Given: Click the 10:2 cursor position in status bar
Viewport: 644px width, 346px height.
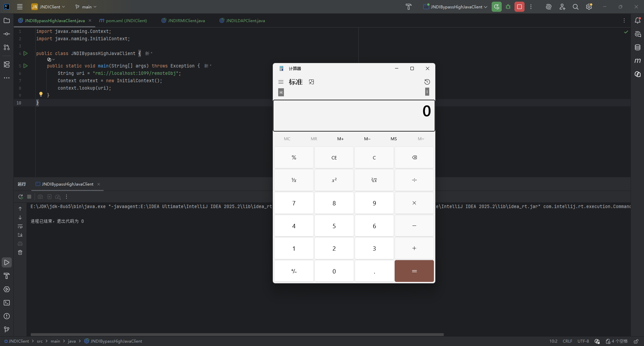Looking at the screenshot, I should (553, 341).
